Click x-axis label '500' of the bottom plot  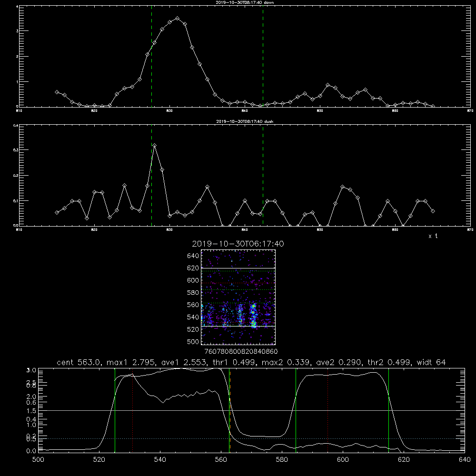click(x=38, y=460)
